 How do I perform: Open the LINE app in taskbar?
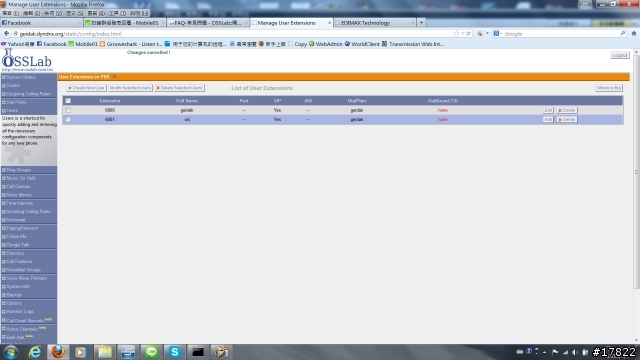[151, 352]
